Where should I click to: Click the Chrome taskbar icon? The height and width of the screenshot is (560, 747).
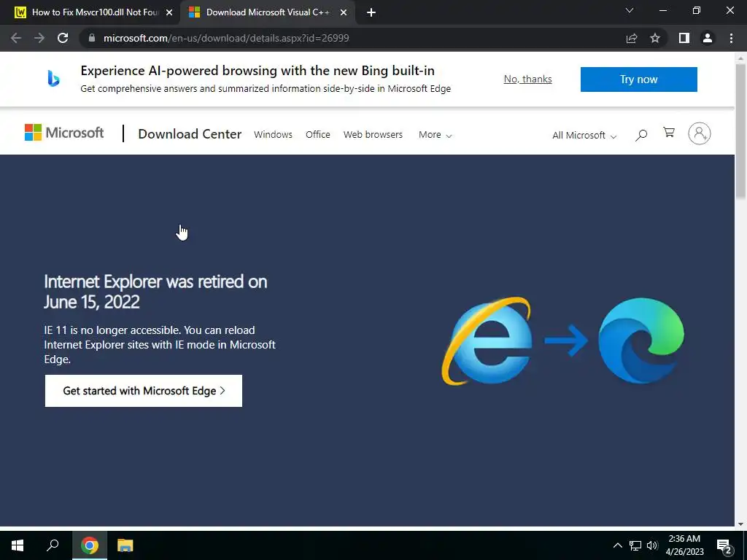coord(90,545)
